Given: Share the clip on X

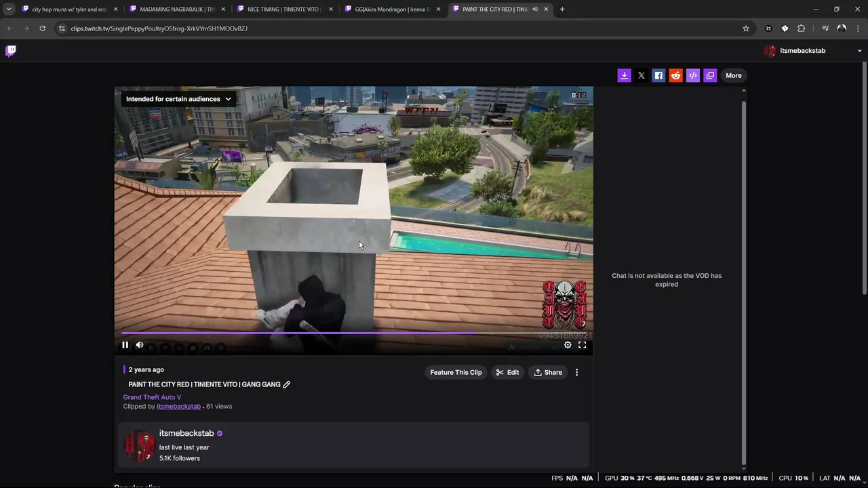Looking at the screenshot, I should point(642,75).
